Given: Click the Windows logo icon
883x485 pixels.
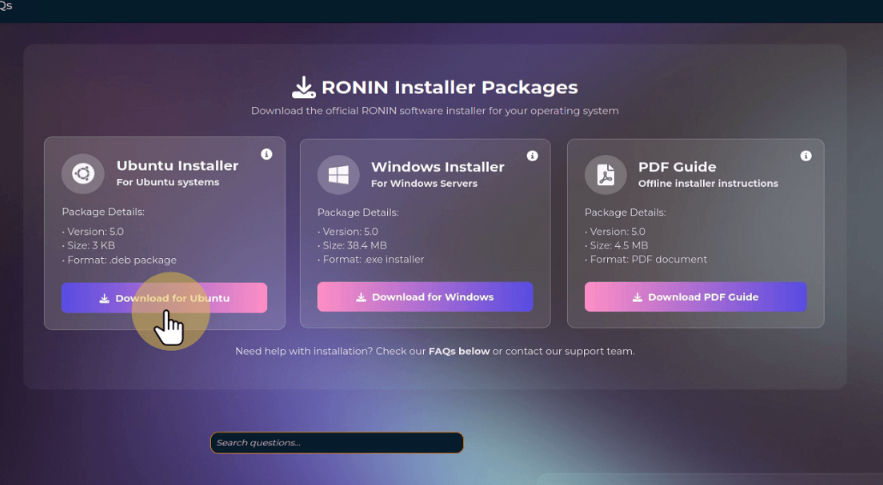Looking at the screenshot, I should 338,175.
